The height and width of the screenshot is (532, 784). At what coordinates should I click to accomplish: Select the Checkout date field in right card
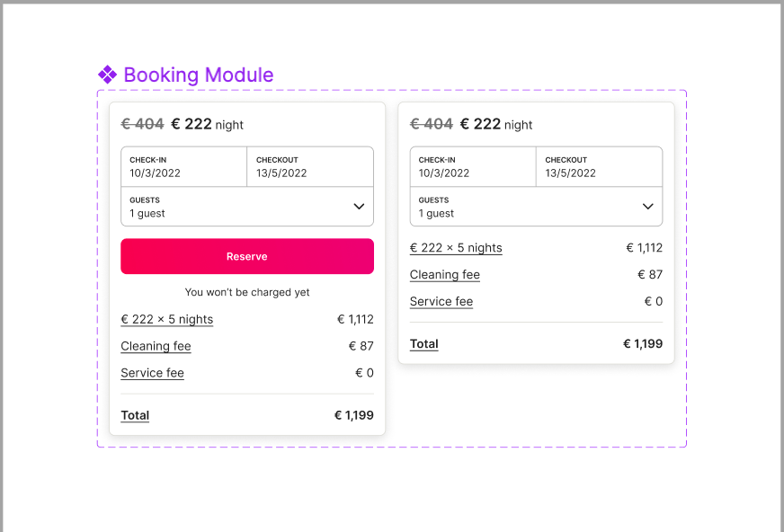(600, 167)
